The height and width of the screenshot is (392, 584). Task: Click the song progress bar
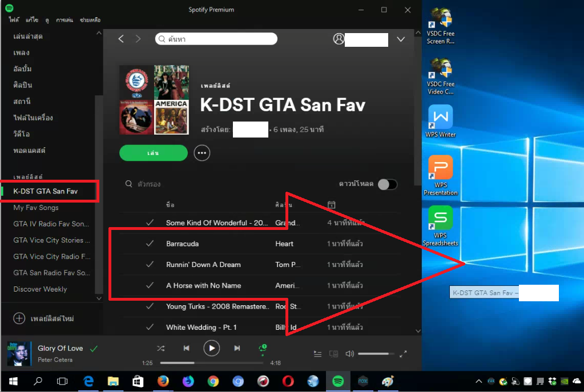tap(212, 362)
